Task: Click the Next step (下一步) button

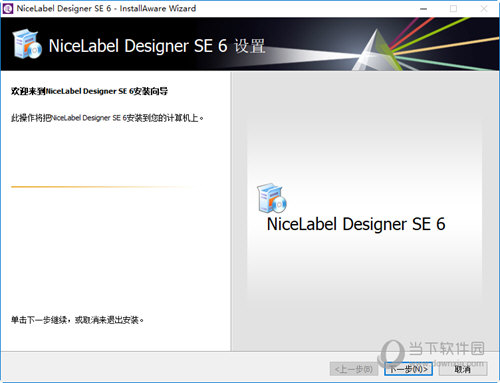Action: (x=408, y=369)
